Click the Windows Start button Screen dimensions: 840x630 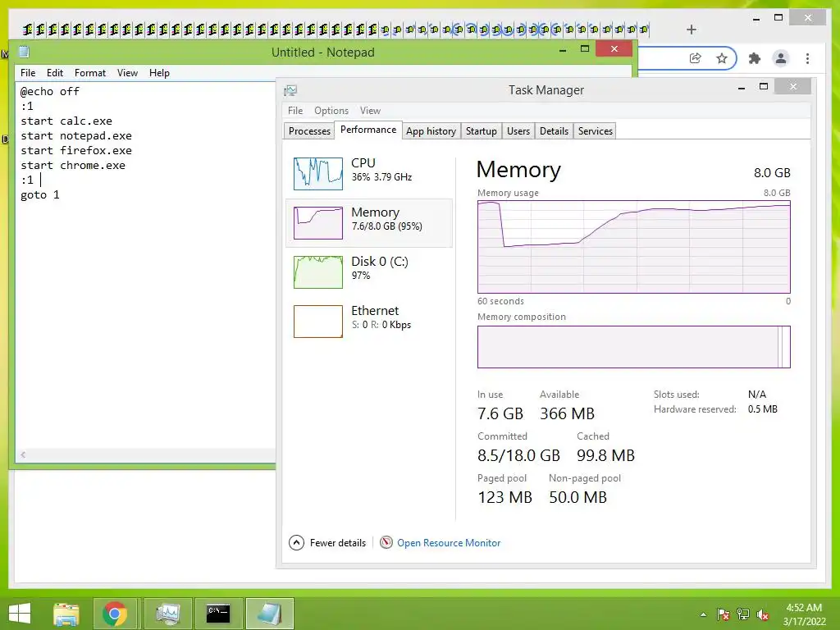pos(20,614)
